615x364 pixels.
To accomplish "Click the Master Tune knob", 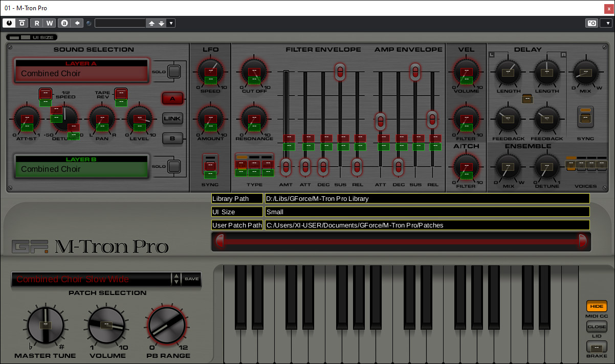I will coord(46,326).
